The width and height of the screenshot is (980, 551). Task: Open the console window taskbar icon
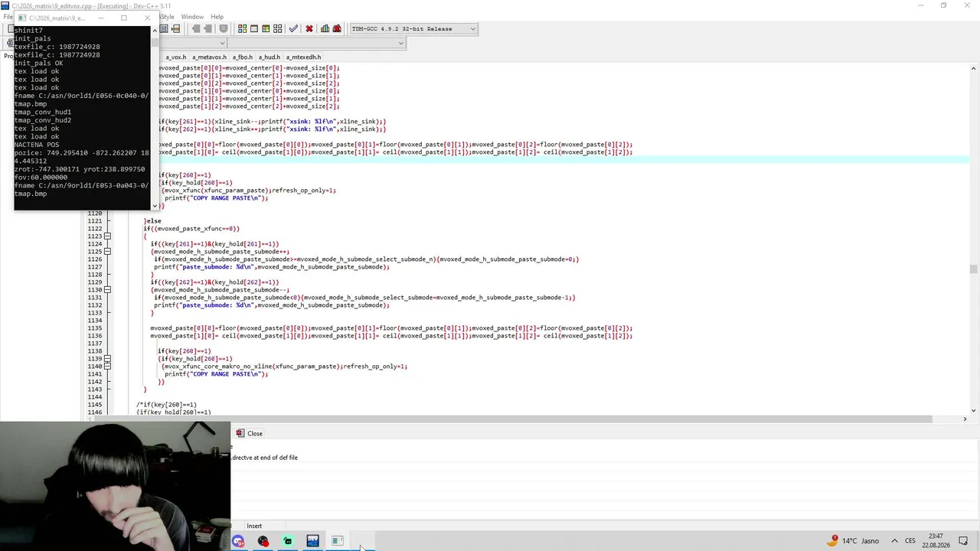click(x=337, y=542)
